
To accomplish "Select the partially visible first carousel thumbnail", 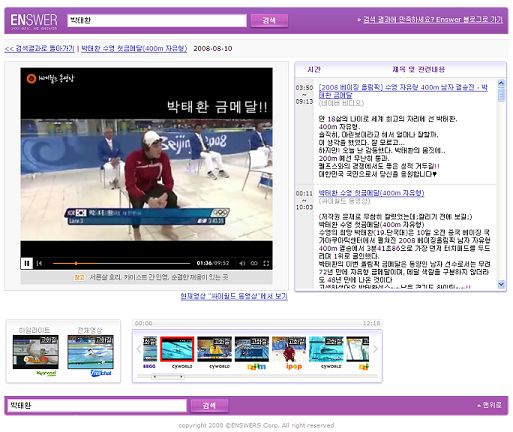I will [x=150, y=349].
